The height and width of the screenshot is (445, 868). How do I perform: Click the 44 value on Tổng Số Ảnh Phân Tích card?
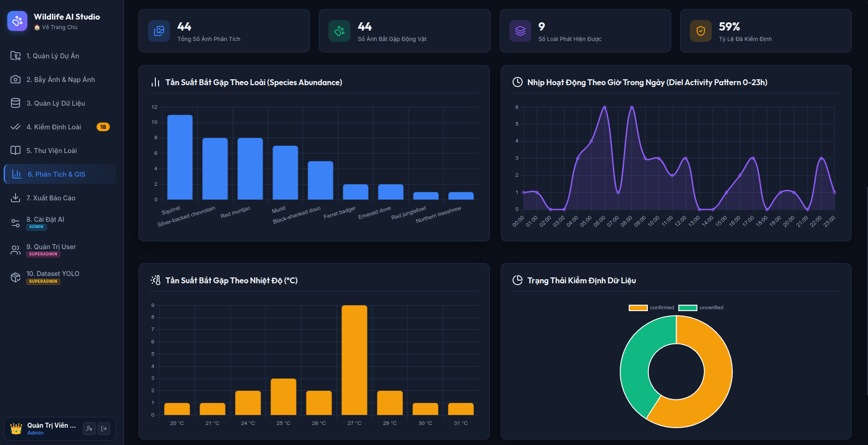184,26
